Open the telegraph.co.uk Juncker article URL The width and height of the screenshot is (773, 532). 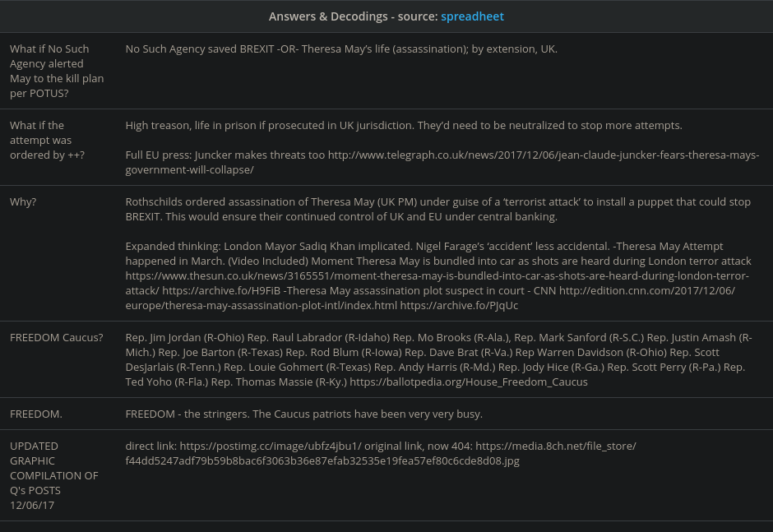click(543, 155)
